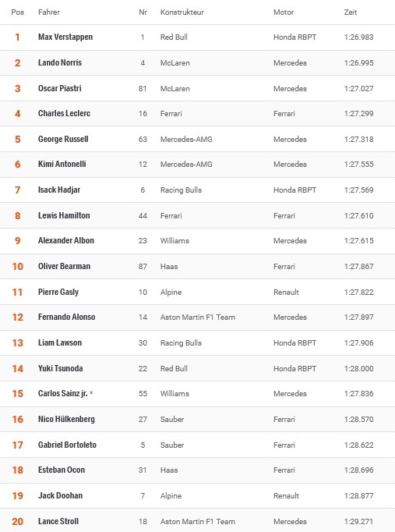The image size is (395, 532).
Task: Open Nico Hülkenberg's Sauber constructor entry
Action: pyautogui.click(x=171, y=420)
